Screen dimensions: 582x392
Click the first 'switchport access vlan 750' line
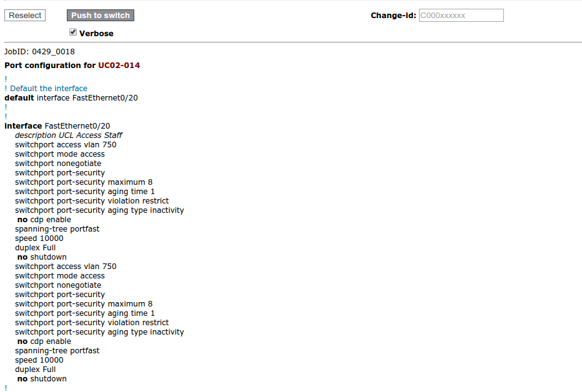(66, 145)
